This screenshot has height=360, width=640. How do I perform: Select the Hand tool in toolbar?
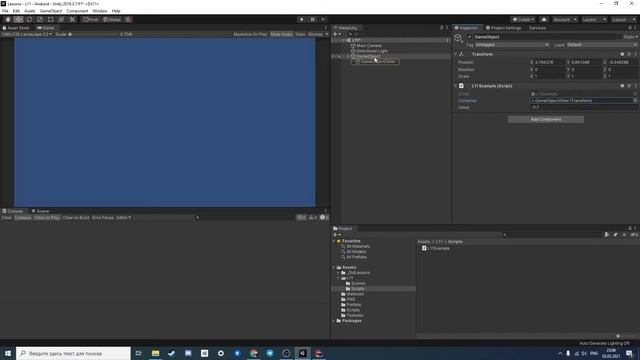click(8, 20)
